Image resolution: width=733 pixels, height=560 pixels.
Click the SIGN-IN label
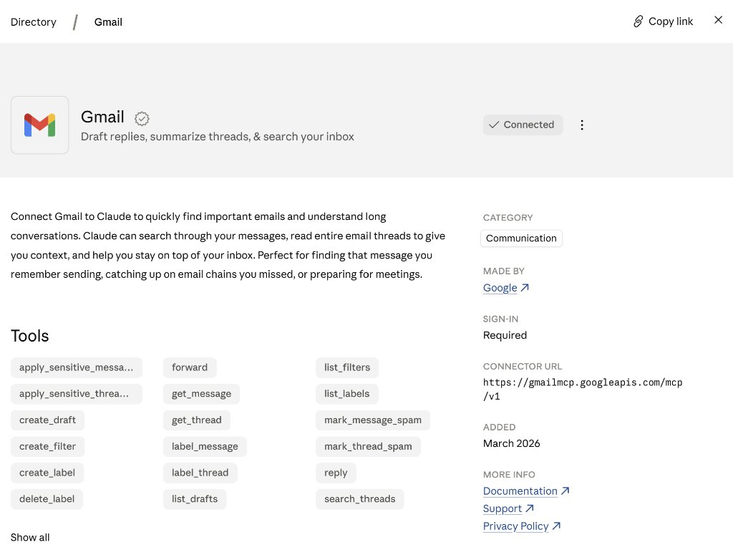500,319
